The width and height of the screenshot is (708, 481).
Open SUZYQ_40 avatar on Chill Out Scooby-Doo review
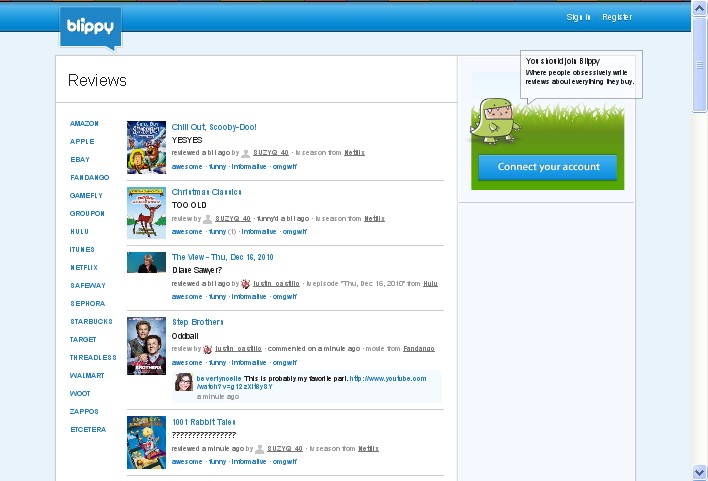(246, 153)
